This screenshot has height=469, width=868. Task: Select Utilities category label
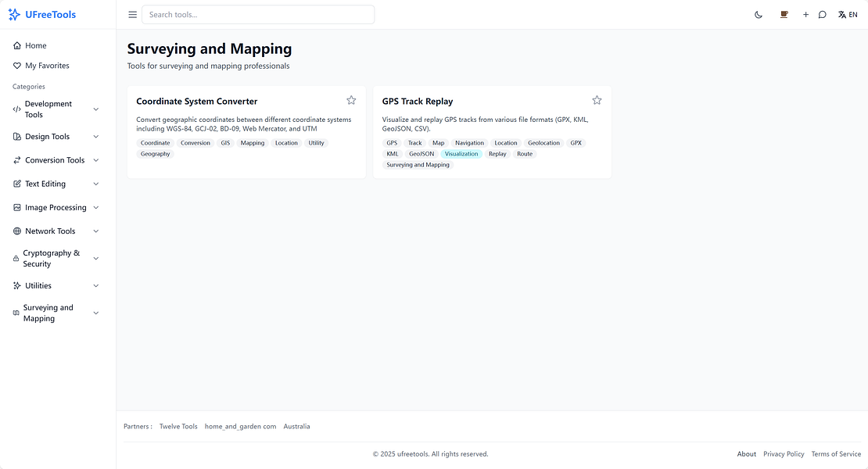tap(38, 285)
